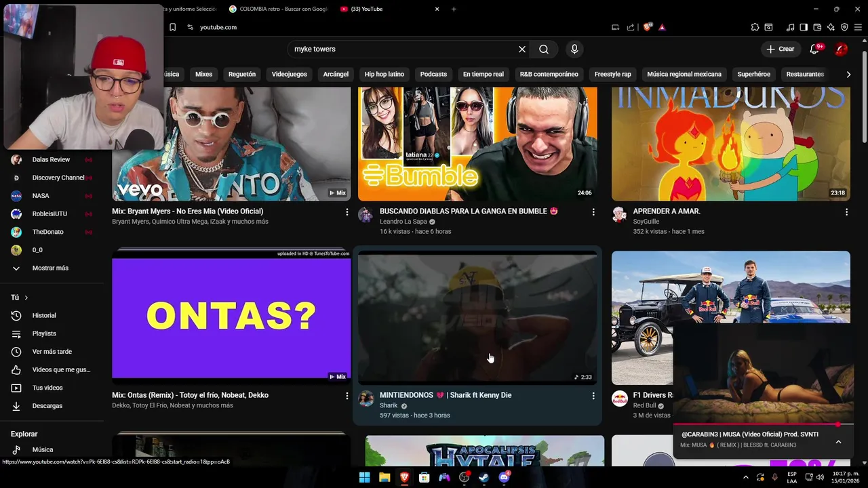Open options for Ontas Remix mix
868x488 pixels.
click(x=347, y=396)
